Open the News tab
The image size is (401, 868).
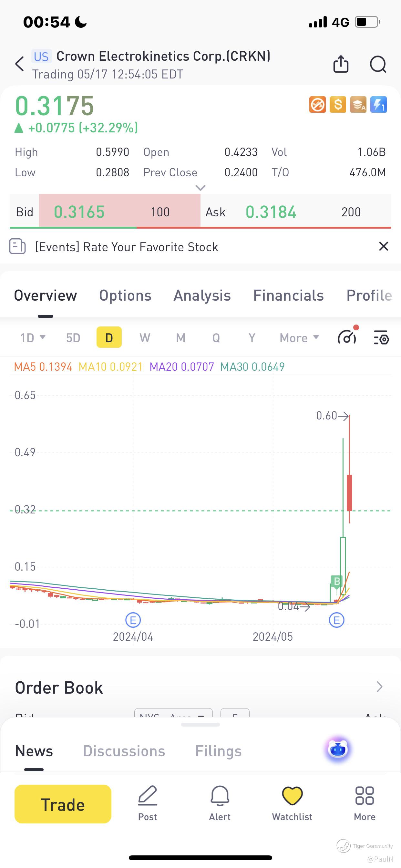pos(34,751)
